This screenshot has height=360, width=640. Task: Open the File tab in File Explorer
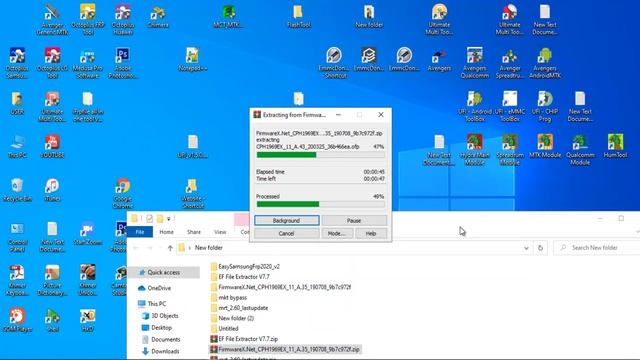[140, 232]
